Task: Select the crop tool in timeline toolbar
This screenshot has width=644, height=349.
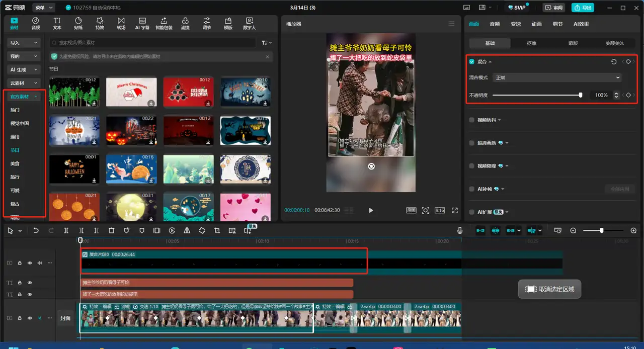Action: tap(217, 230)
